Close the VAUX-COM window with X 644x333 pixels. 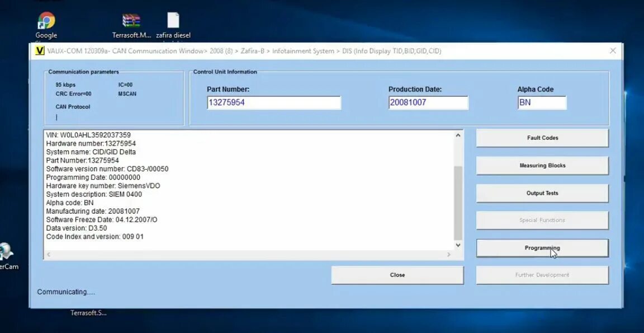pos(613,51)
